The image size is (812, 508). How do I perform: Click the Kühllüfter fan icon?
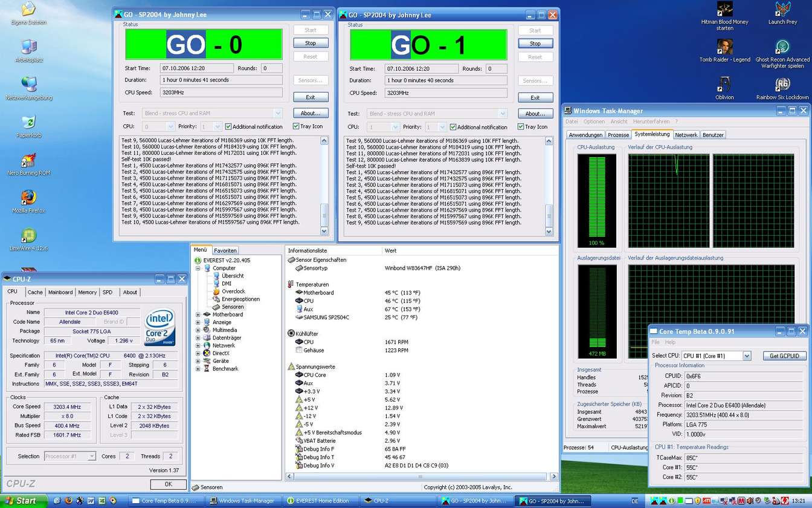tap(291, 334)
